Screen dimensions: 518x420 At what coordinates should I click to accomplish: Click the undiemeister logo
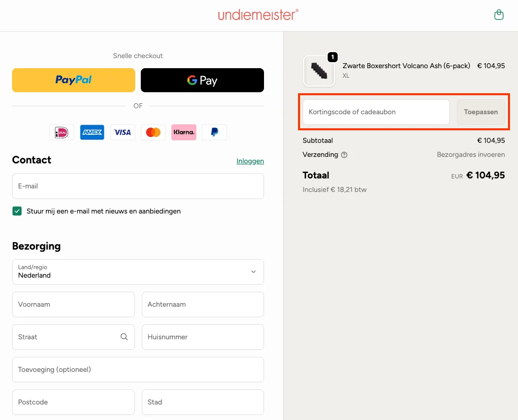click(258, 15)
